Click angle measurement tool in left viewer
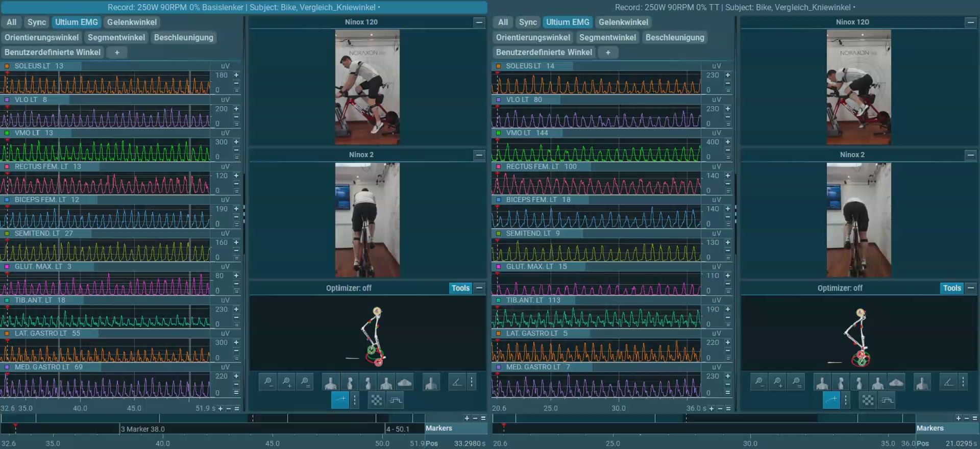The image size is (980, 449). click(457, 382)
